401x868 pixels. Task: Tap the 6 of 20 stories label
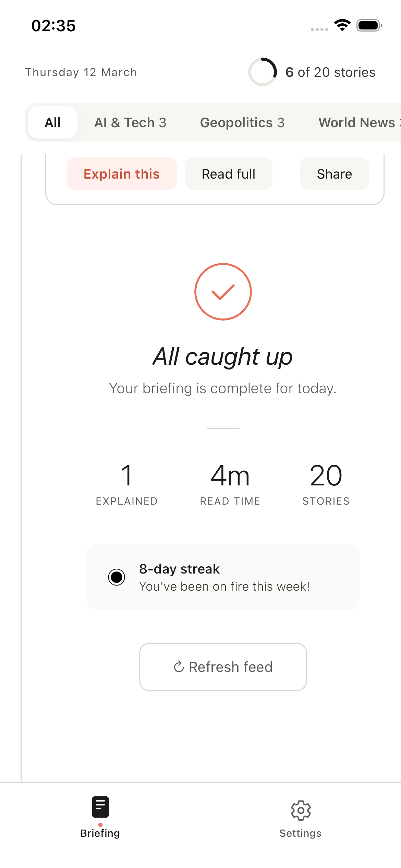330,72
